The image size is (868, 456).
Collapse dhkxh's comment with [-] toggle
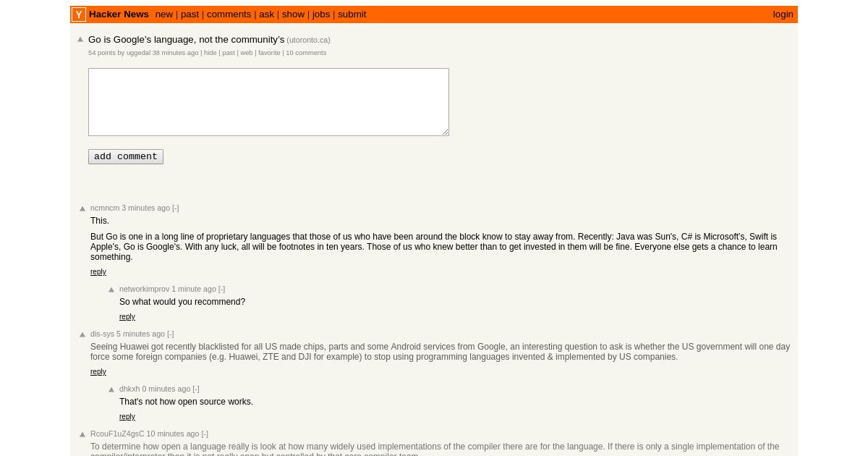(196, 389)
